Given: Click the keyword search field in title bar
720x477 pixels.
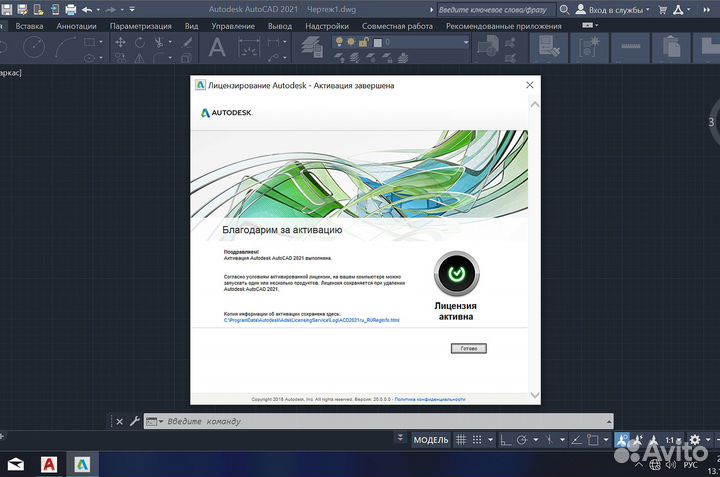Looking at the screenshot, I should (x=495, y=10).
